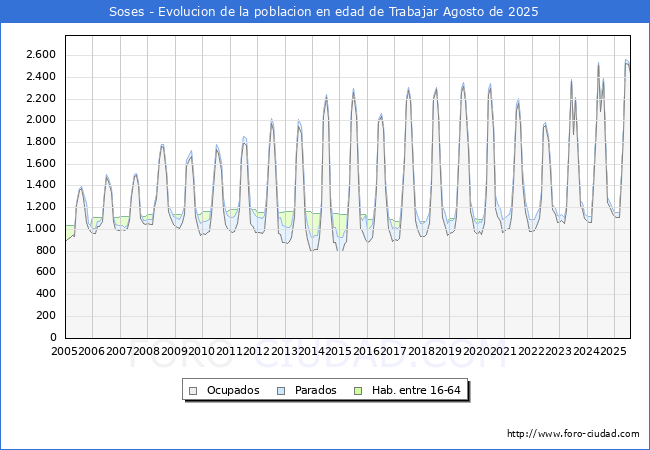Click the 2015 x-axis label
This screenshot has height=450, width=650.
(x=337, y=352)
